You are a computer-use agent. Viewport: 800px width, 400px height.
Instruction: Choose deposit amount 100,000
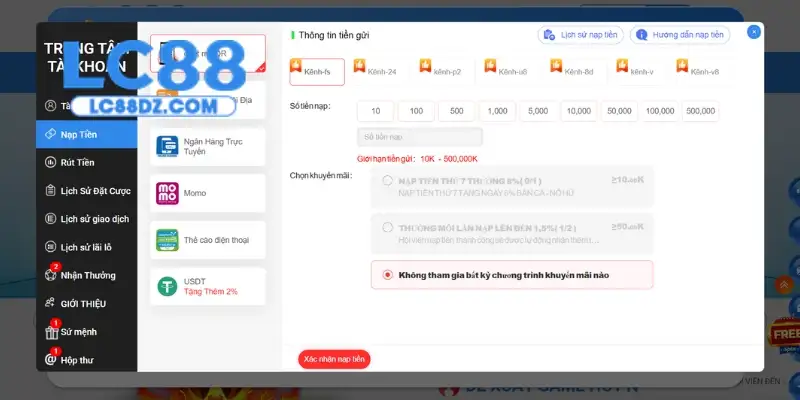(x=660, y=111)
